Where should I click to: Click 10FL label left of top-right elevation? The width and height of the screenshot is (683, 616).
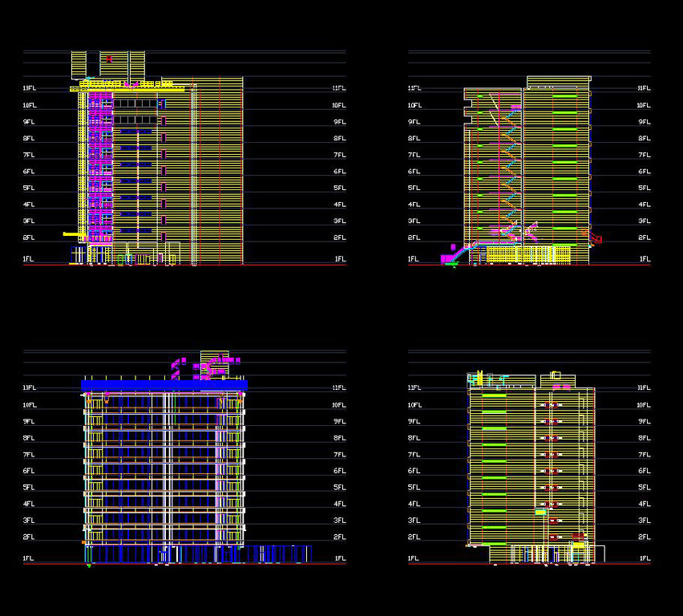click(x=414, y=105)
